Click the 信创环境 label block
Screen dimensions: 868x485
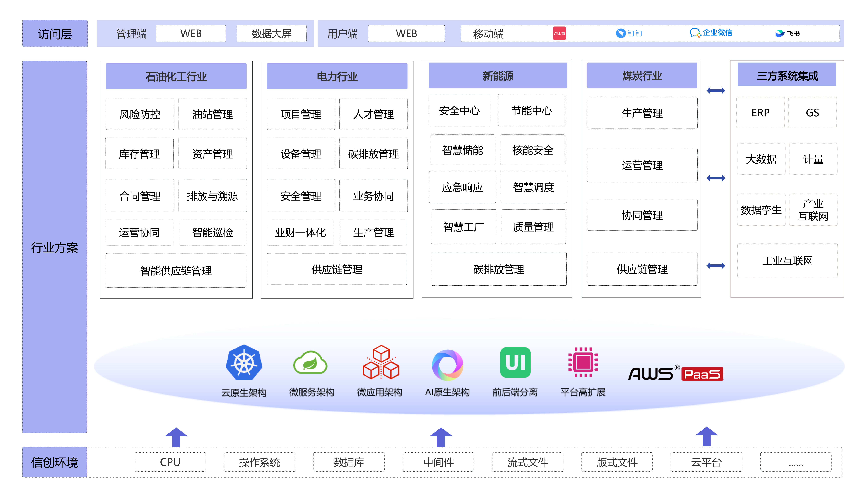[55, 462]
